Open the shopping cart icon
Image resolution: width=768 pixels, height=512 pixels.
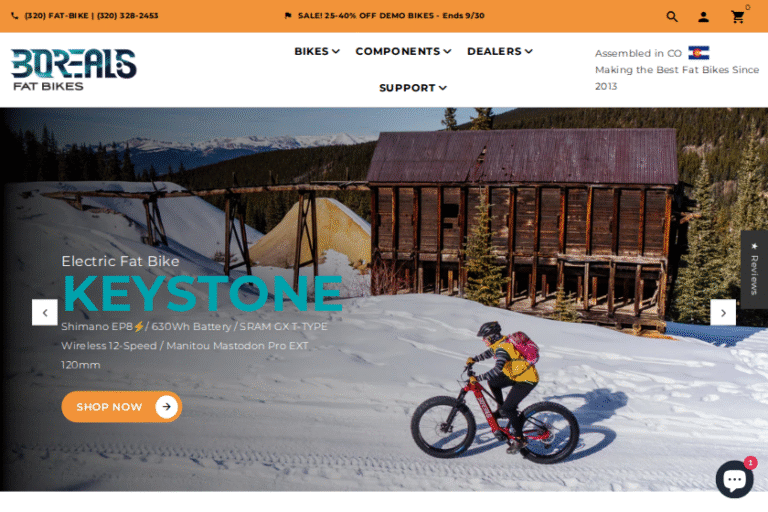click(x=738, y=17)
